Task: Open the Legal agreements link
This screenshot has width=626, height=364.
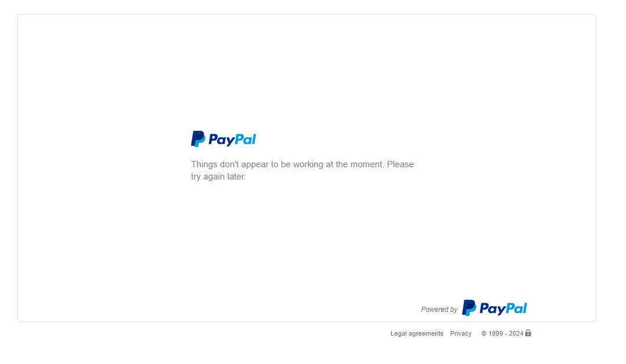Action: (x=417, y=334)
